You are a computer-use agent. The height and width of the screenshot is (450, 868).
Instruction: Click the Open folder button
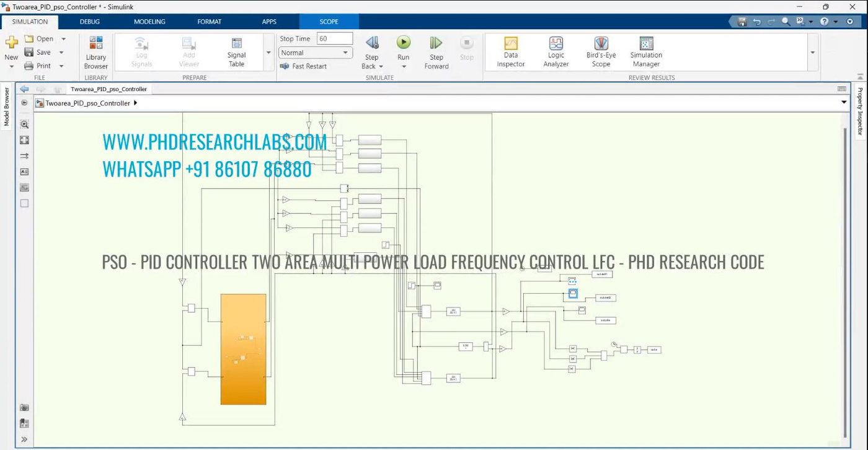(40, 38)
